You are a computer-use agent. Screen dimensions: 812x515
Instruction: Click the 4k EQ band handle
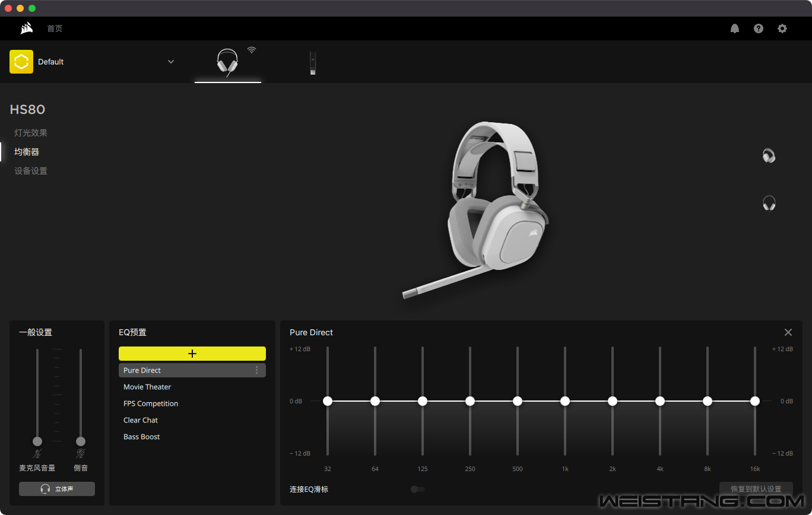tap(660, 401)
